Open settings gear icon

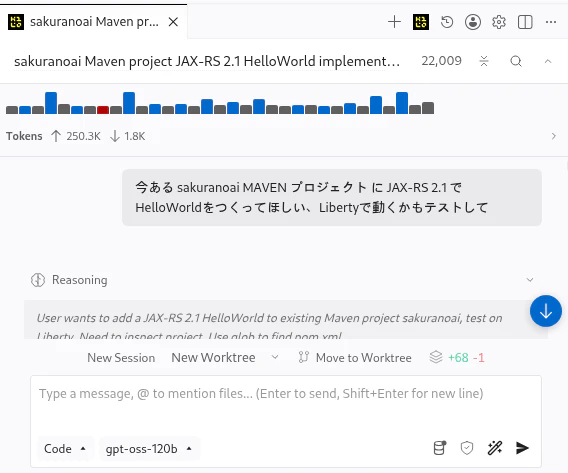499,22
